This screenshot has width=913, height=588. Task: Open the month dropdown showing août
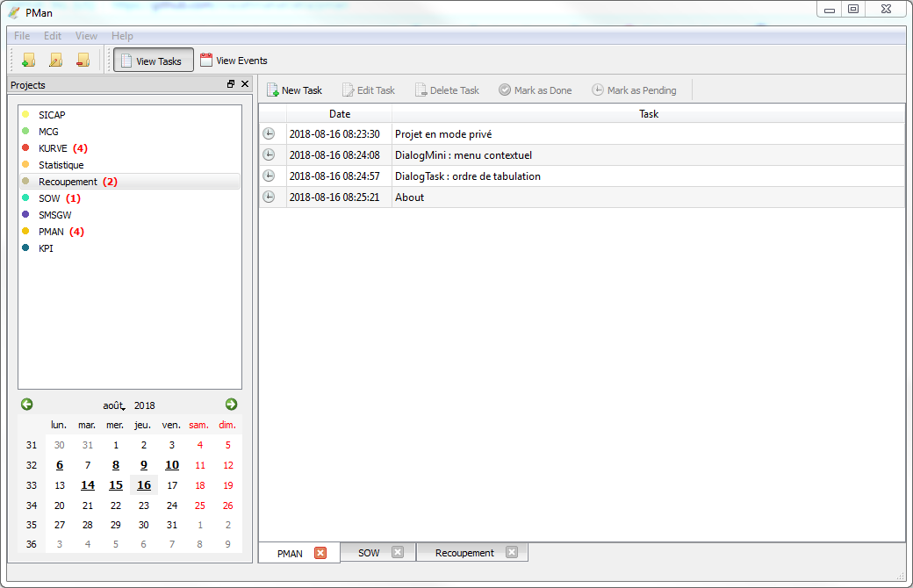pyautogui.click(x=114, y=405)
